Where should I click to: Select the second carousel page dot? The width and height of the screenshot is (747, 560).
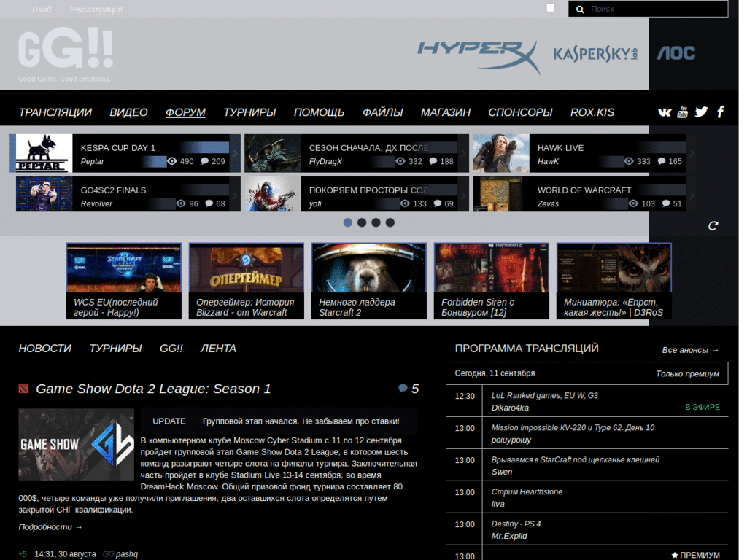pyautogui.click(x=362, y=222)
